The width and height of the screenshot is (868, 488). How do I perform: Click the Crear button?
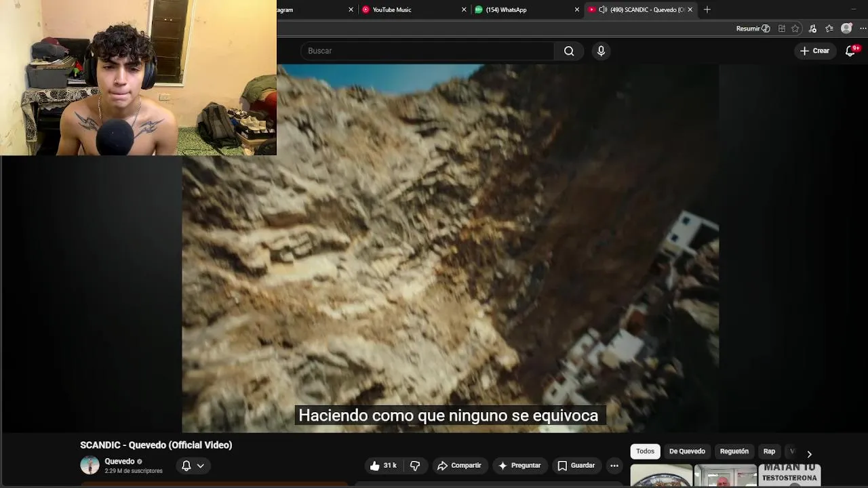814,51
